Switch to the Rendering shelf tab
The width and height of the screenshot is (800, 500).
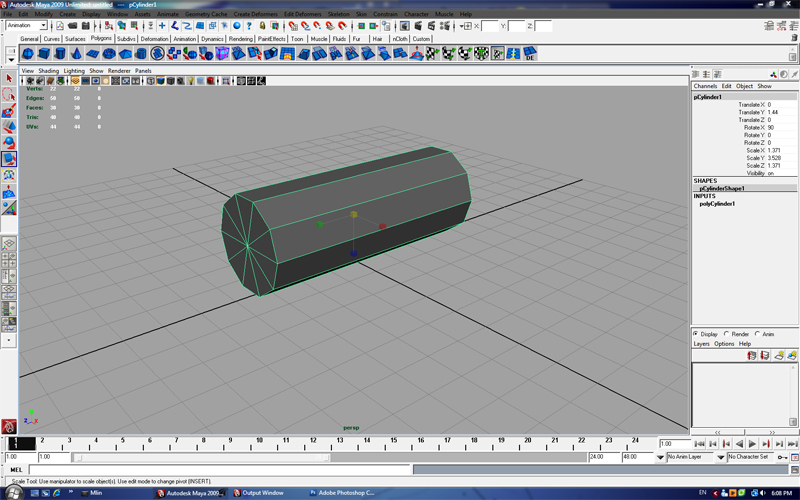click(241, 39)
